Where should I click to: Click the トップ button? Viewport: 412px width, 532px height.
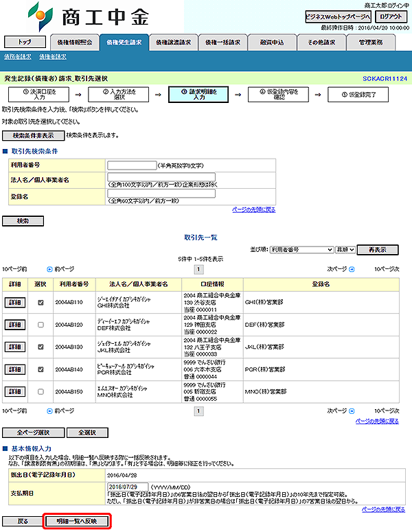[x=25, y=42]
